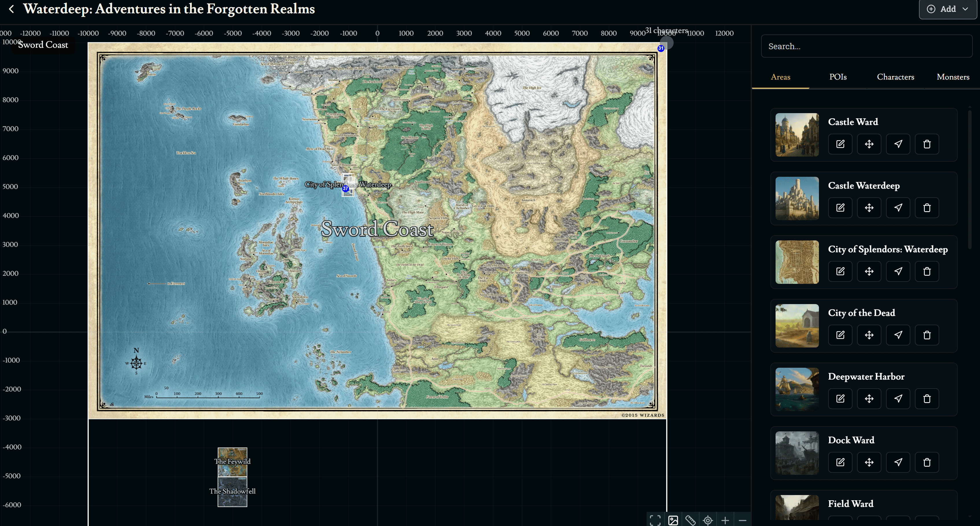980x526 pixels.
Task: Open Deepwater Harbor thumbnail image
Action: pyautogui.click(x=797, y=389)
